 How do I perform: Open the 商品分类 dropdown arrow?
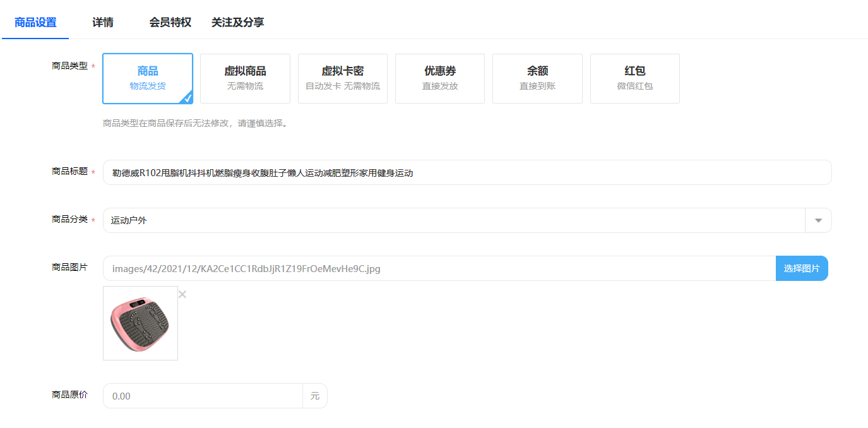(819, 220)
